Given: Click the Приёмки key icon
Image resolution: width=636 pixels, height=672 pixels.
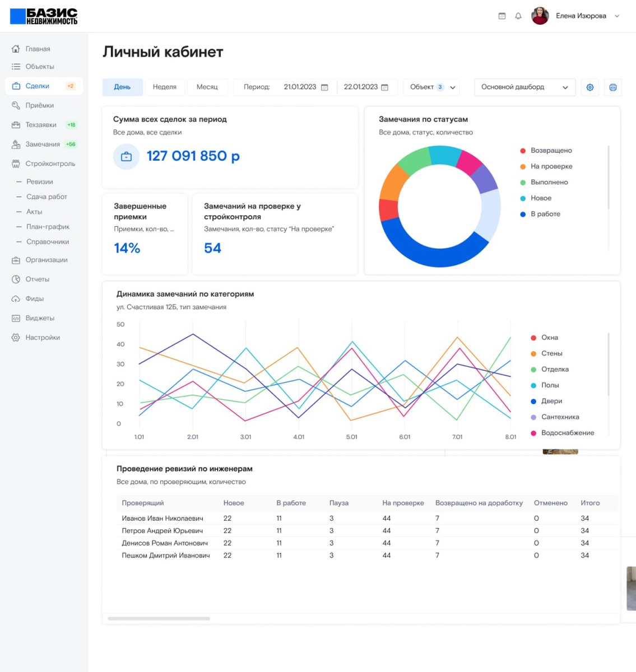Looking at the screenshot, I should [16, 105].
